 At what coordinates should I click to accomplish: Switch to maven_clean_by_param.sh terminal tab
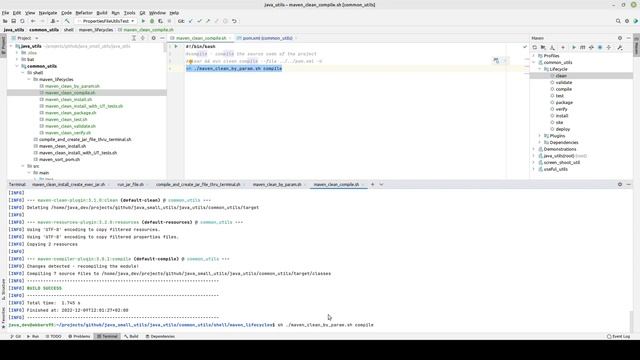[277, 184]
